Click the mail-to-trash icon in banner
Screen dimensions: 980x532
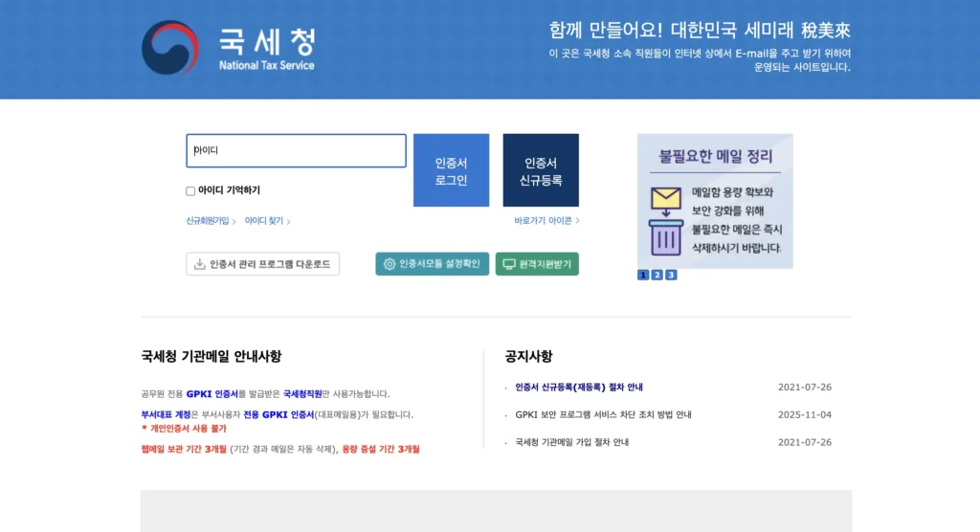tap(666, 221)
